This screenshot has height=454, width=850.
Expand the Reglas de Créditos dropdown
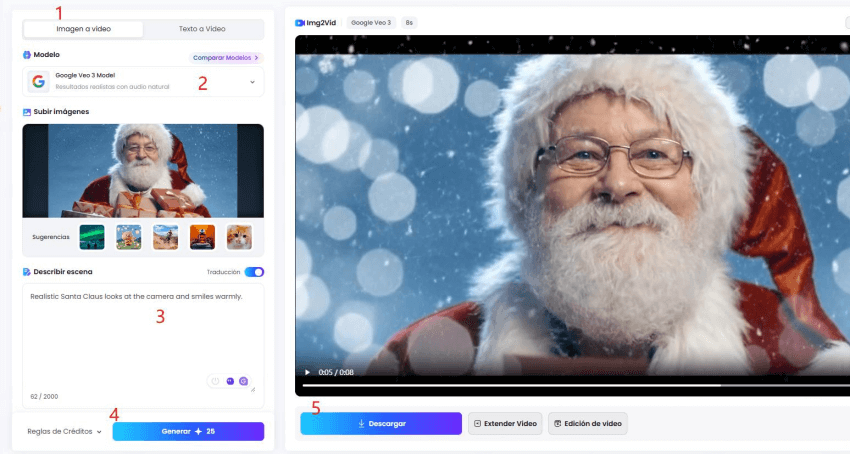point(65,432)
